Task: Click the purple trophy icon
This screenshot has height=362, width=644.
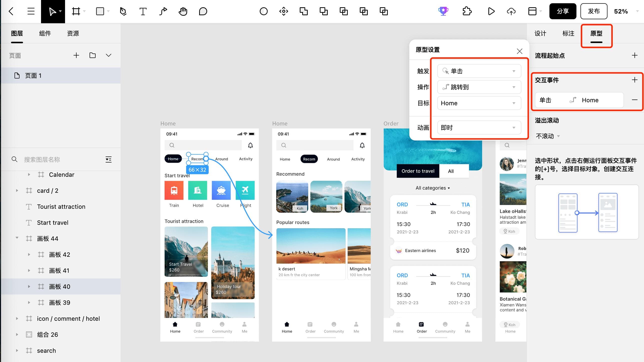Action: click(x=443, y=11)
